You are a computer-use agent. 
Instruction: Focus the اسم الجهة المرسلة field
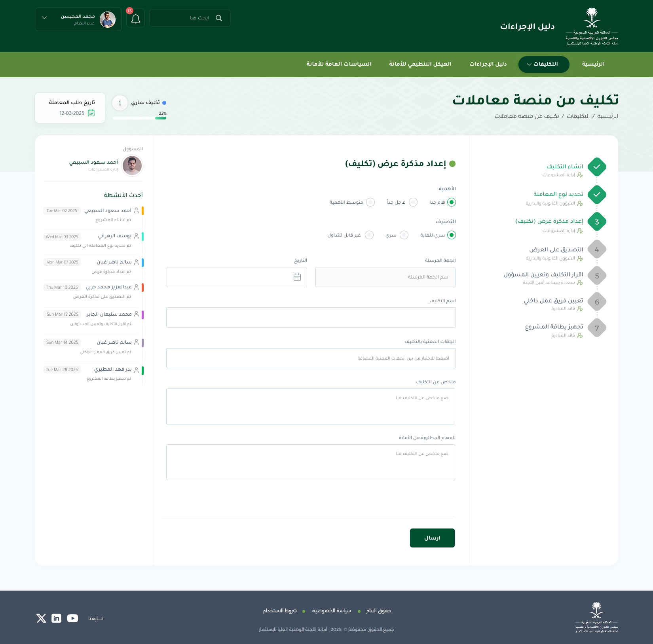(385, 277)
